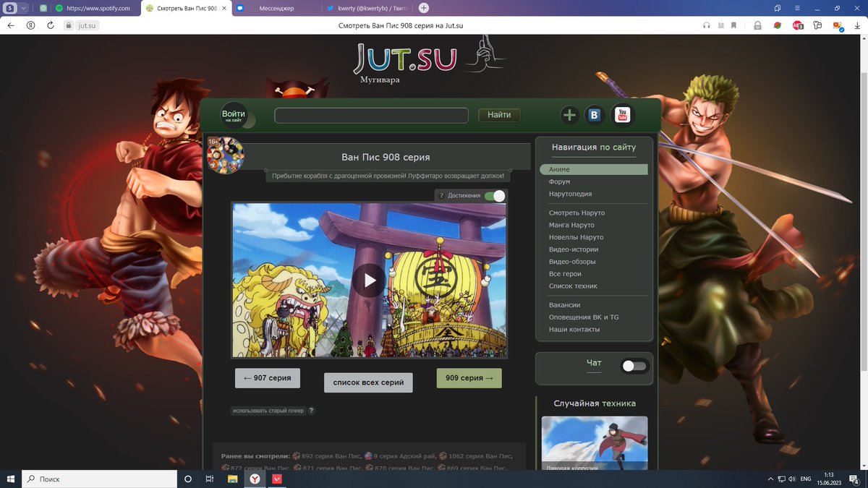
Task: Click the red-green planet extension icon
Action: point(778,25)
